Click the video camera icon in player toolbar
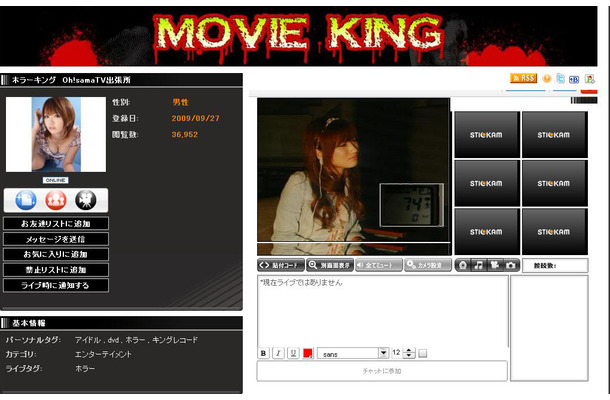This screenshot has width=610, height=400. click(x=495, y=265)
